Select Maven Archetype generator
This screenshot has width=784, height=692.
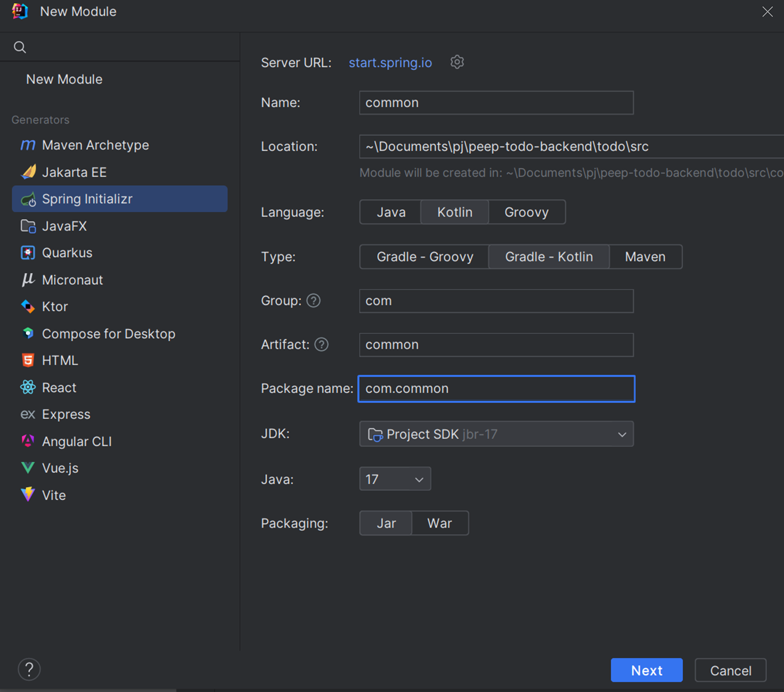pyautogui.click(x=120, y=145)
